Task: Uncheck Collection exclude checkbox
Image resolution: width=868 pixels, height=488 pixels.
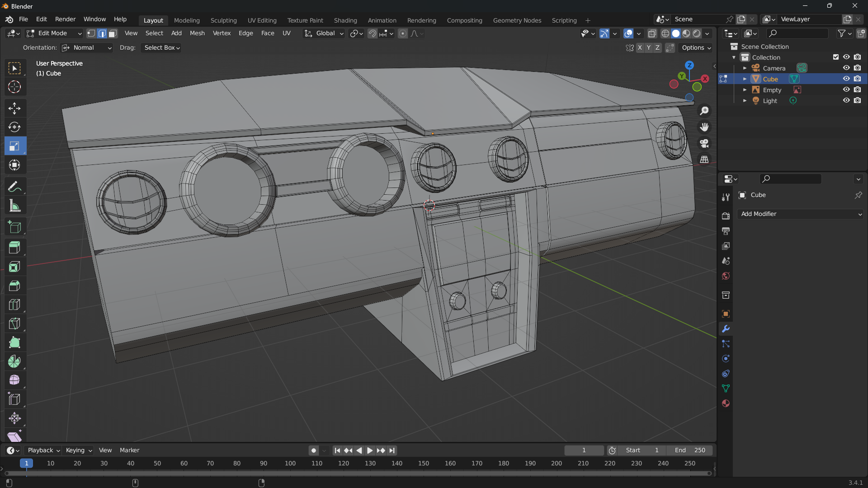Action: point(836,57)
